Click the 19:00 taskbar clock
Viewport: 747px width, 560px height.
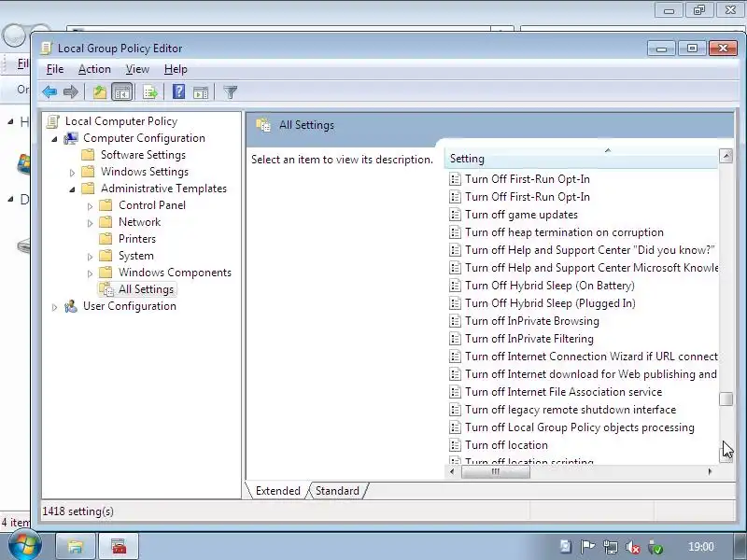point(701,547)
